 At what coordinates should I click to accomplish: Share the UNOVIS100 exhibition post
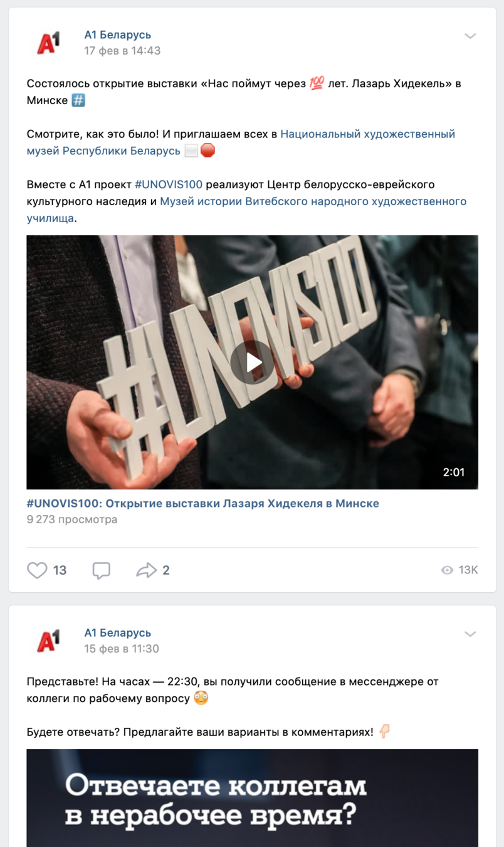point(146,570)
